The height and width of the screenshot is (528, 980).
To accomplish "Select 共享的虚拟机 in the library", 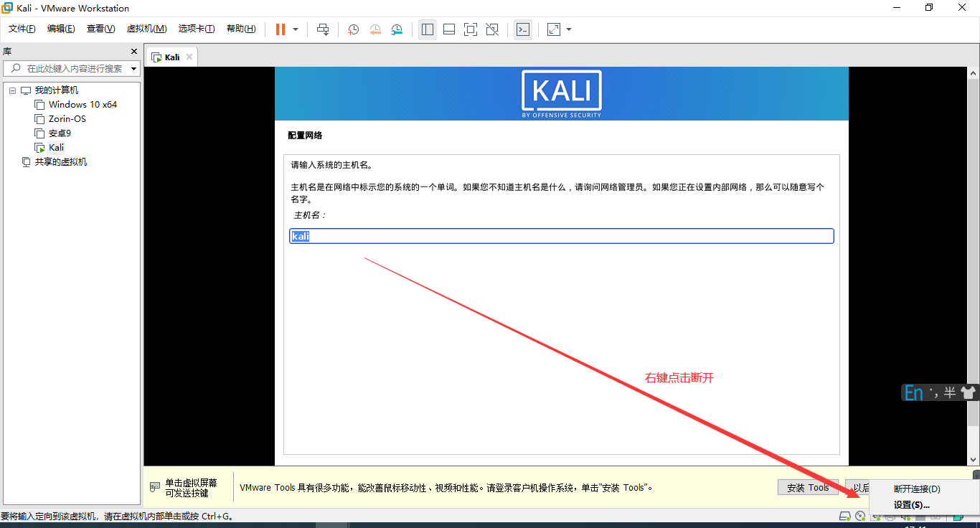I will [x=61, y=162].
